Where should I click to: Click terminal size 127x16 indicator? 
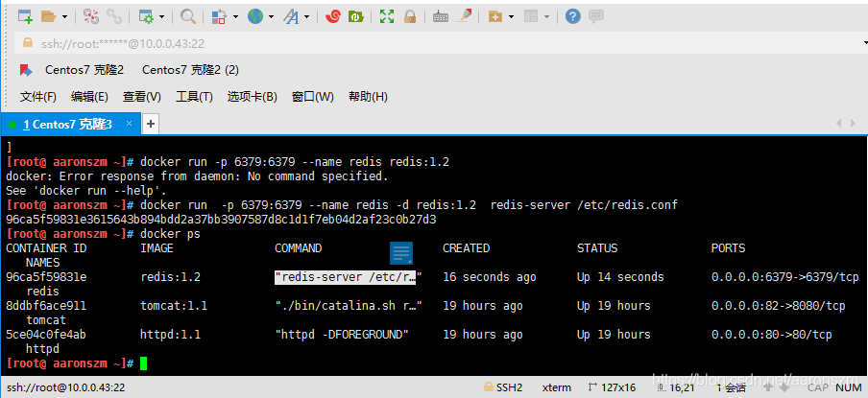[x=611, y=388]
